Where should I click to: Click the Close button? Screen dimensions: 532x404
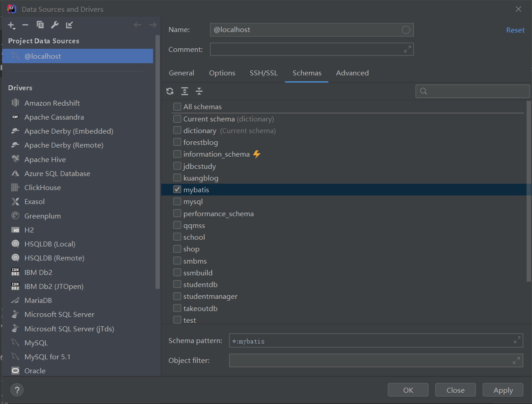pyautogui.click(x=455, y=390)
